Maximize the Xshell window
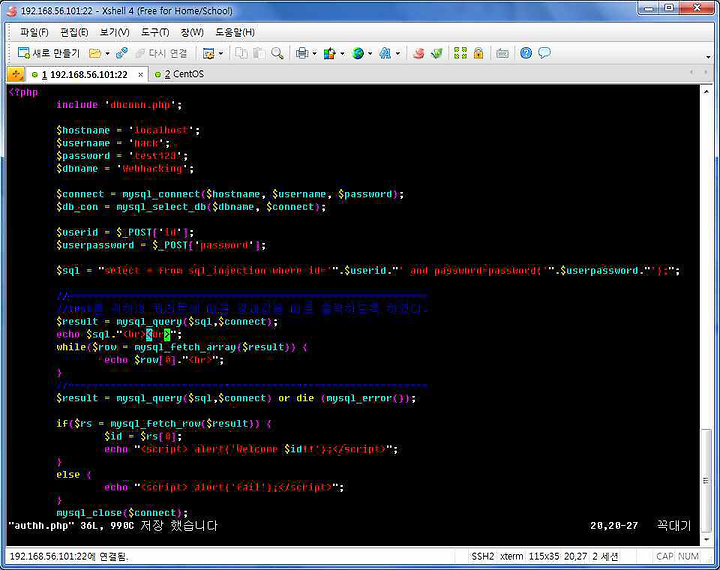Viewport: 720px width, 570px height. [x=669, y=8]
